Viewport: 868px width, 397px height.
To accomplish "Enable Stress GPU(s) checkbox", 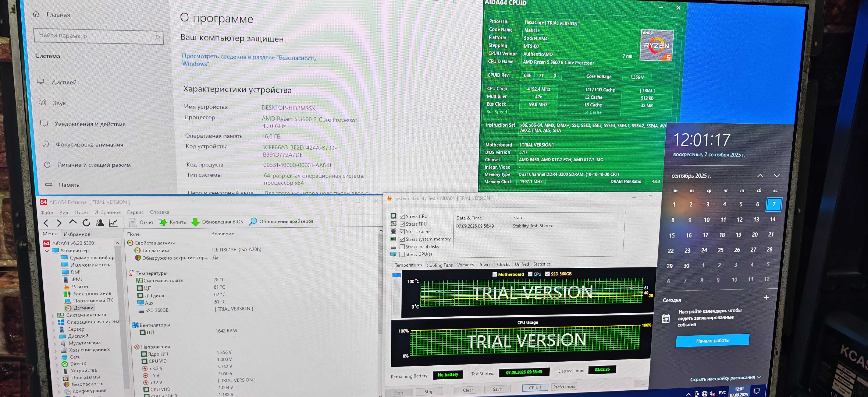I will point(402,254).
